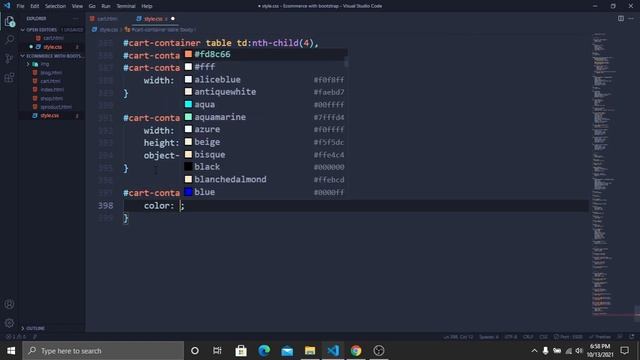Open the Explorer view in activity bar
Image resolution: width=640 pixels, height=360 pixels.
point(9,22)
